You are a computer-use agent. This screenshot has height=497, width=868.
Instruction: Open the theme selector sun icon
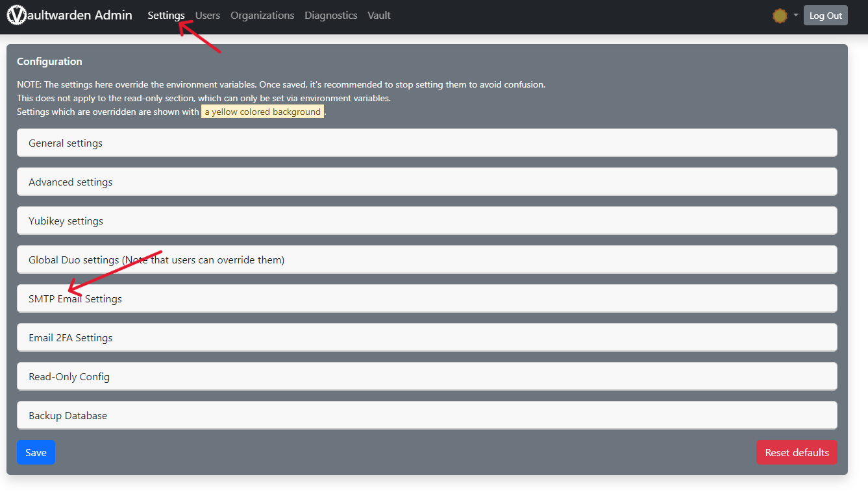coord(780,16)
